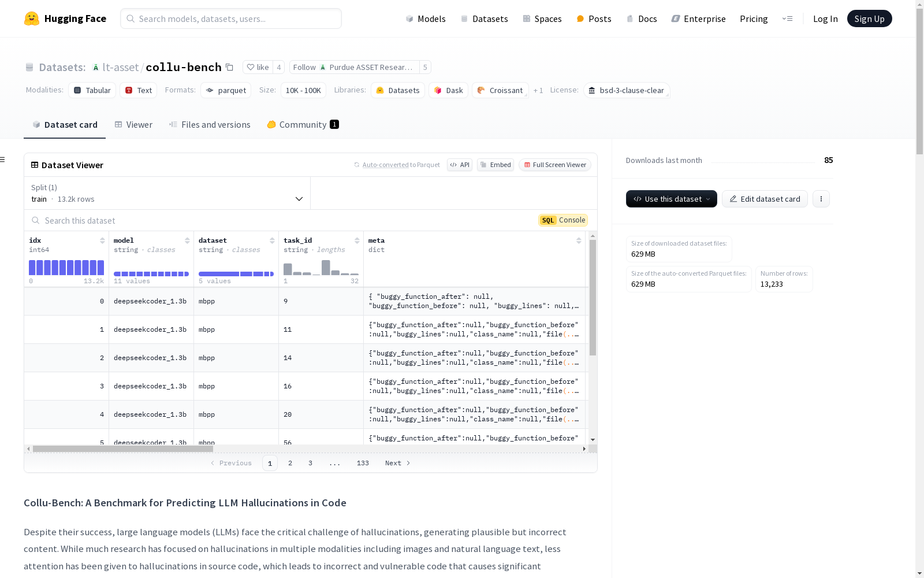Screen dimensions: 924x578
Task: Go to page 3 of rows
Action: [310, 463]
